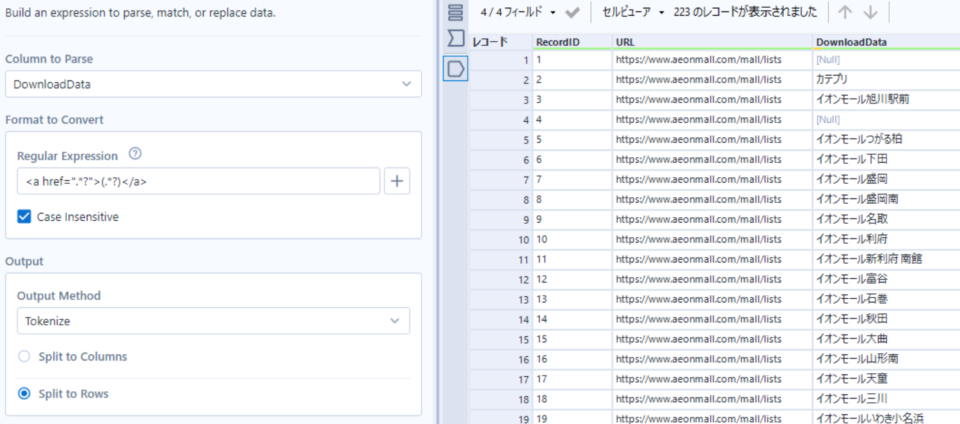Select cell イオンモール天童

886,379
